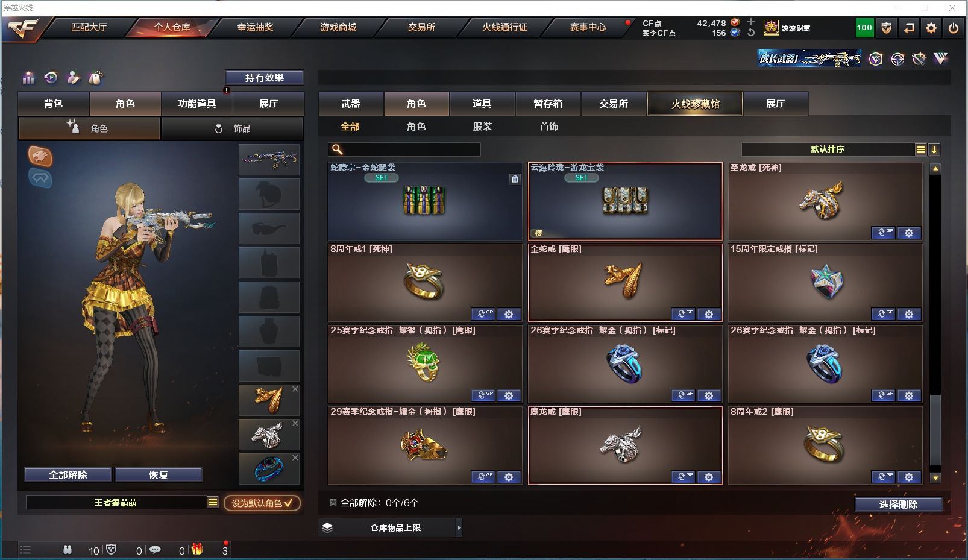The image size is (968, 560).
Task: Click the item search field
Action: pyautogui.click(x=404, y=149)
